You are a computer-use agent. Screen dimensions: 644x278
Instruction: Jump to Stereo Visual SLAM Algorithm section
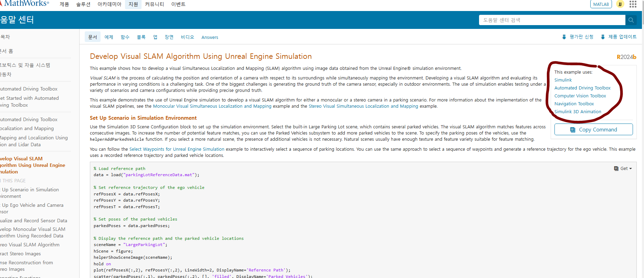(x=30, y=245)
